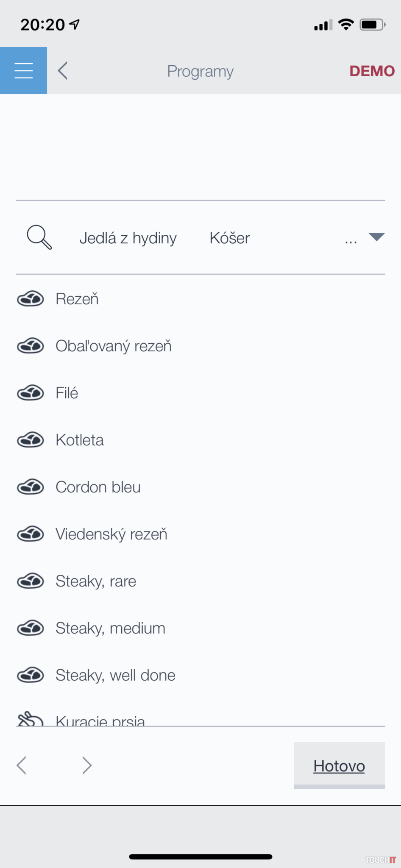Click the meat icon beside Steaky, rare
The image size is (401, 868).
(x=31, y=581)
